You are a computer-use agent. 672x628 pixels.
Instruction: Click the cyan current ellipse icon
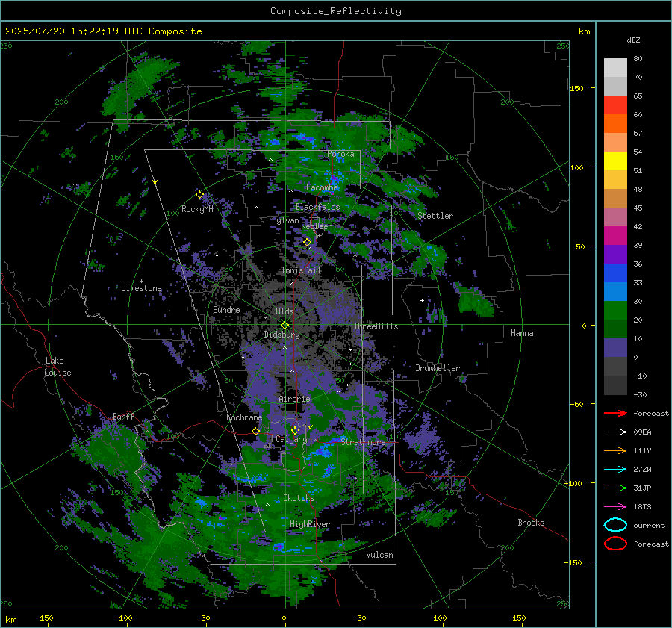[x=615, y=525]
